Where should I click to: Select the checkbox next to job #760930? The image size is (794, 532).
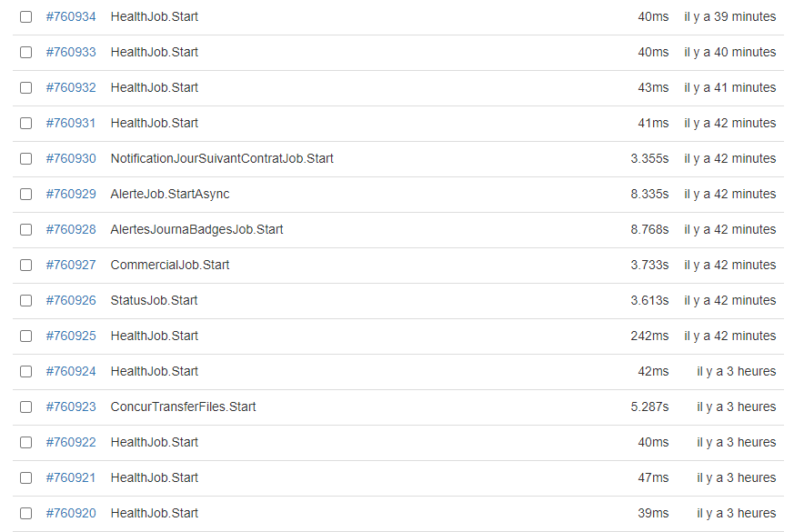pyautogui.click(x=25, y=158)
